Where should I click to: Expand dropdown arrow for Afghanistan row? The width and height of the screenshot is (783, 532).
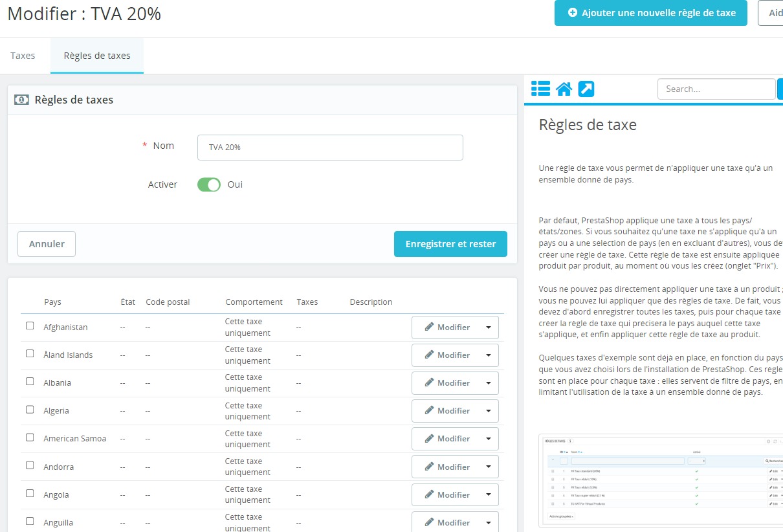click(489, 327)
